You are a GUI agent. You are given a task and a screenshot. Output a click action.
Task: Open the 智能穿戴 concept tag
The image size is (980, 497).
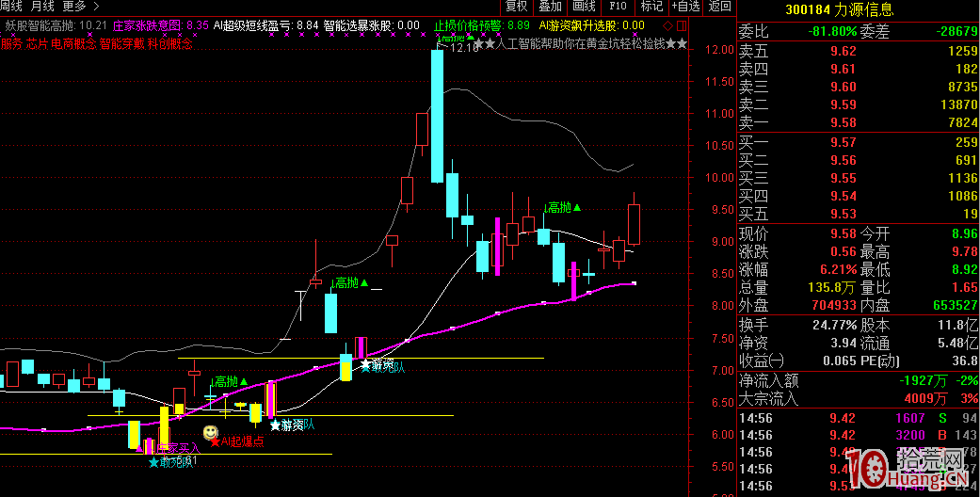(x=121, y=43)
